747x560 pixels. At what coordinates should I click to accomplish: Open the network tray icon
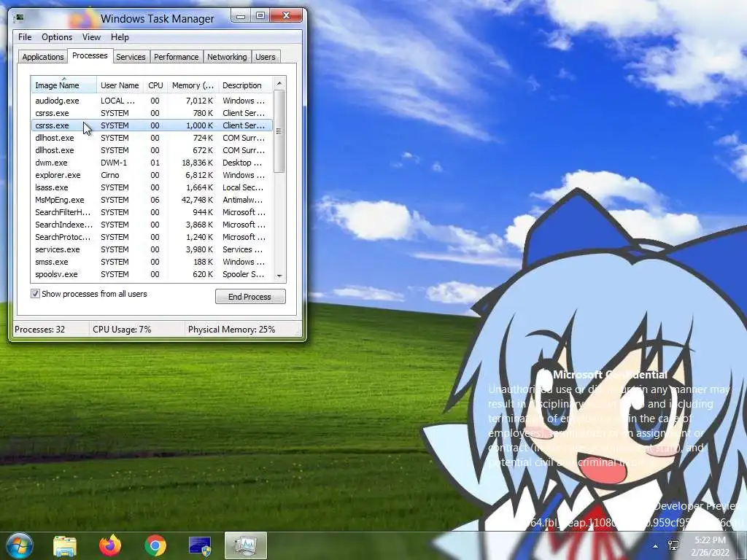(x=673, y=545)
